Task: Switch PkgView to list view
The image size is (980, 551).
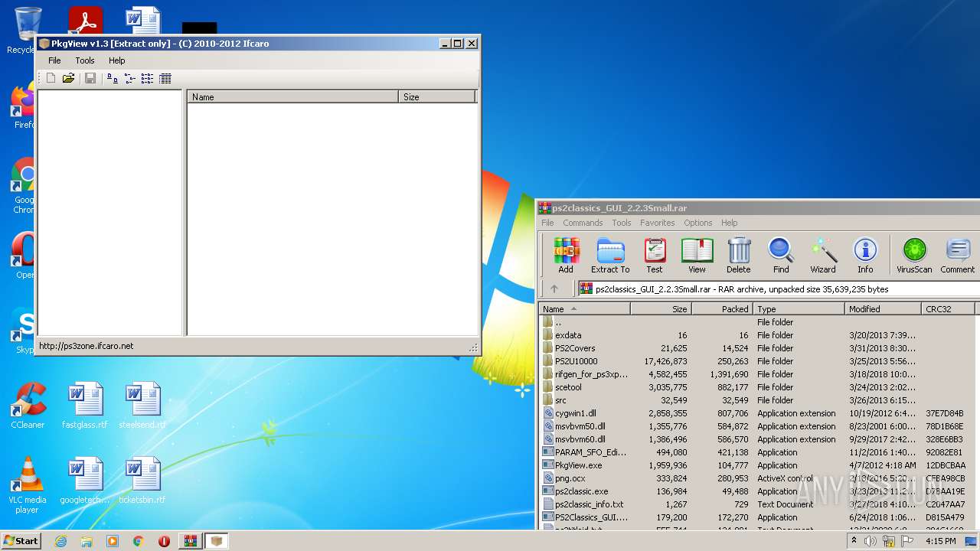Action: pos(147,78)
